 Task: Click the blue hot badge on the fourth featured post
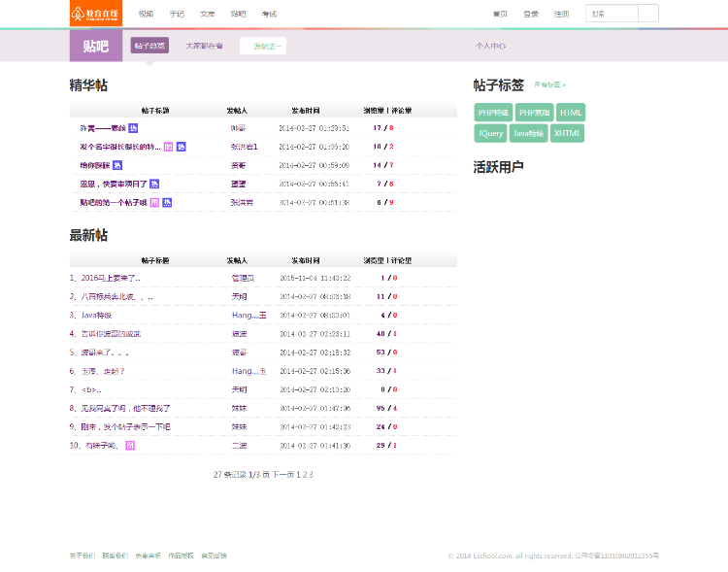(x=154, y=184)
